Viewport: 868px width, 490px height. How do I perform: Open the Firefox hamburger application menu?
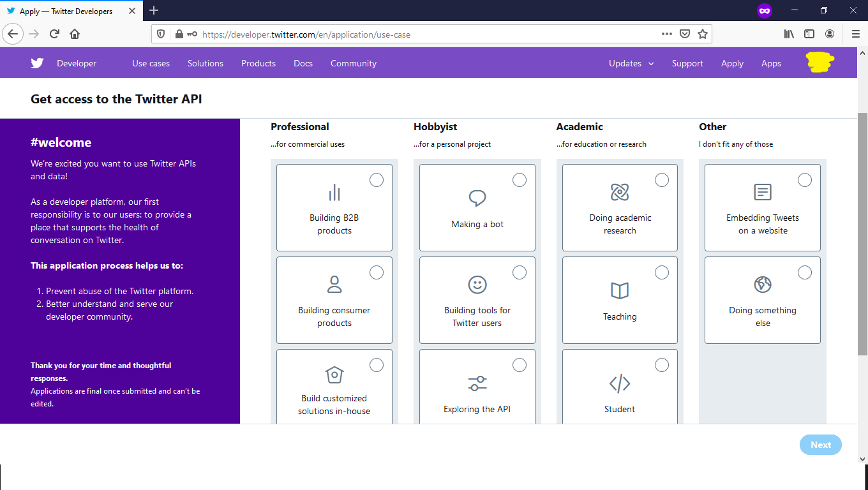(856, 34)
